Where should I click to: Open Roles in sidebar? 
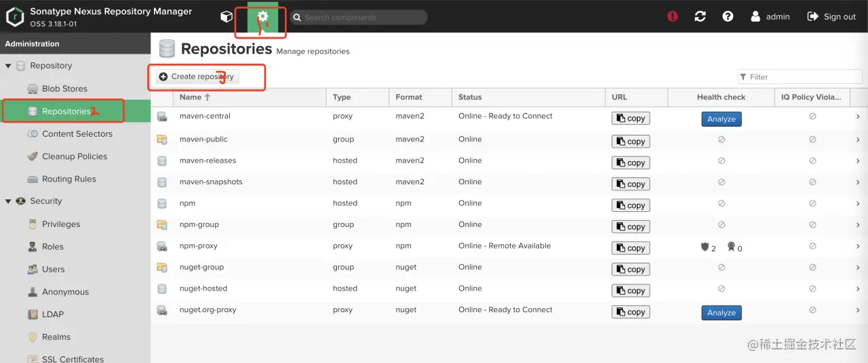coord(53,247)
